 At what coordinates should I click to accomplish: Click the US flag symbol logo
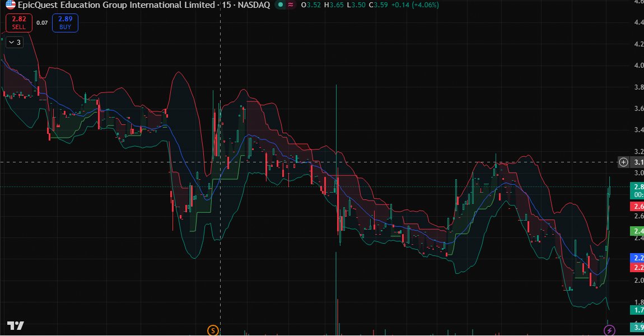(10, 5)
